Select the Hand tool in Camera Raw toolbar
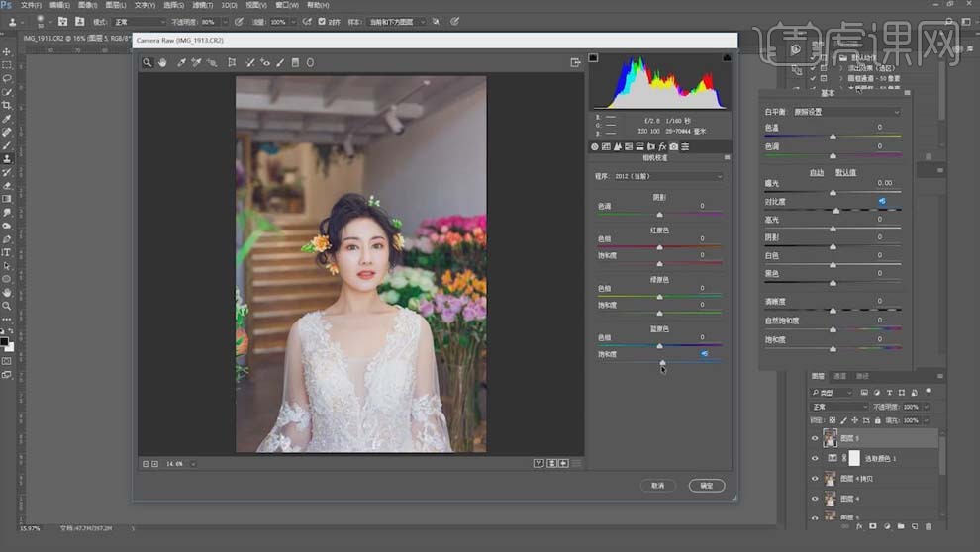980x552 pixels. point(162,62)
